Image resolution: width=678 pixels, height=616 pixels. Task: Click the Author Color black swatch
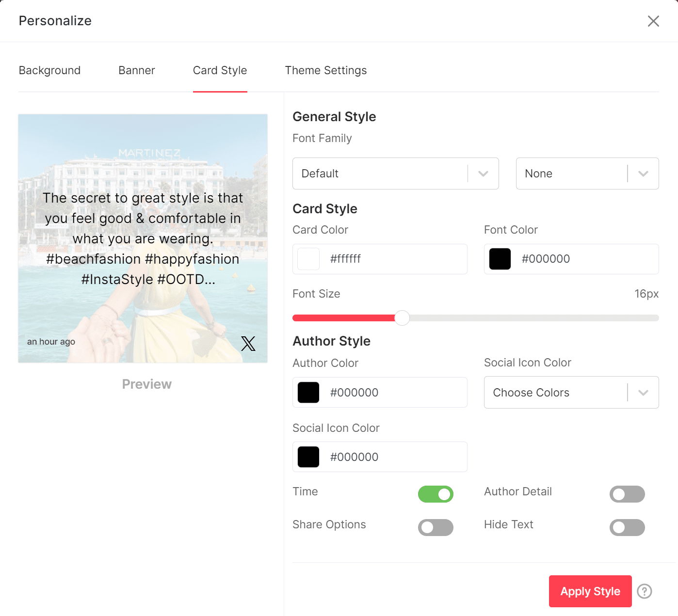click(x=308, y=393)
